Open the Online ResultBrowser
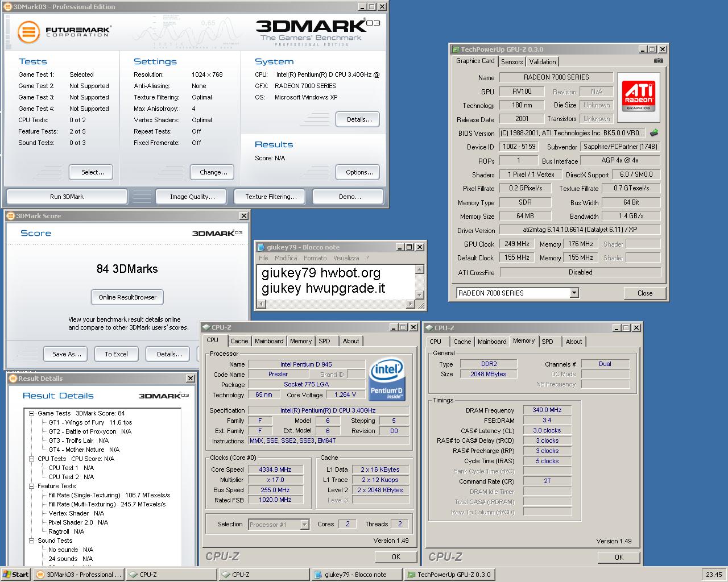Screen dimensions: 728x582 (127, 297)
